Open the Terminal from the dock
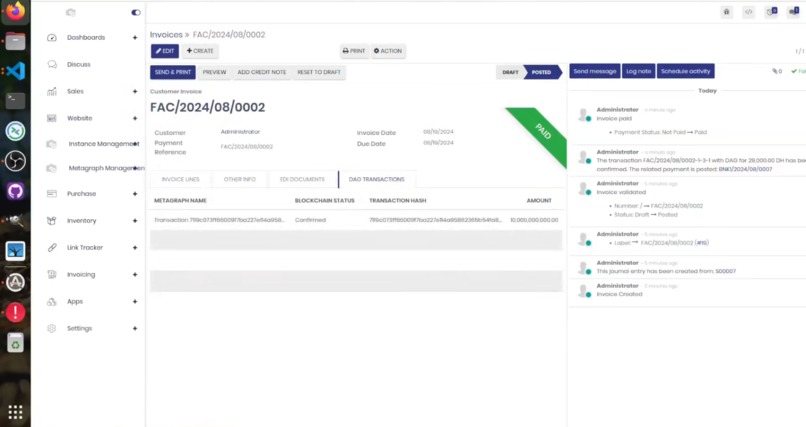The image size is (806, 427). point(15,101)
